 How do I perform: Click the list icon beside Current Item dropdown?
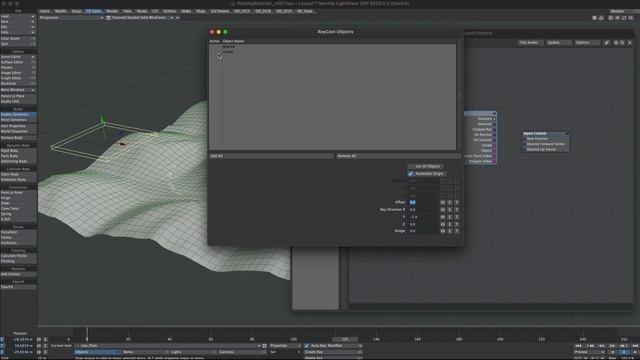(264, 346)
